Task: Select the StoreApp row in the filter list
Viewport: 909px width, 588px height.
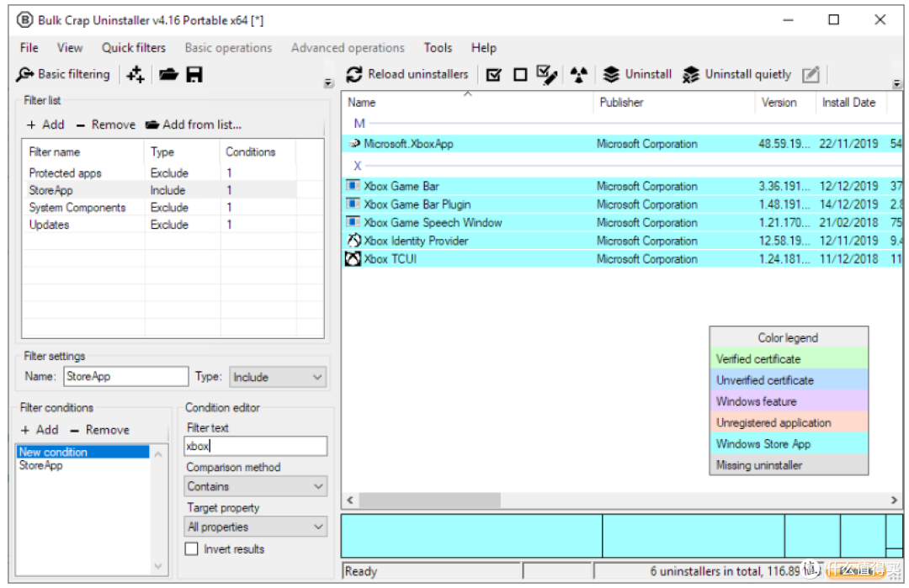Action: point(159,190)
